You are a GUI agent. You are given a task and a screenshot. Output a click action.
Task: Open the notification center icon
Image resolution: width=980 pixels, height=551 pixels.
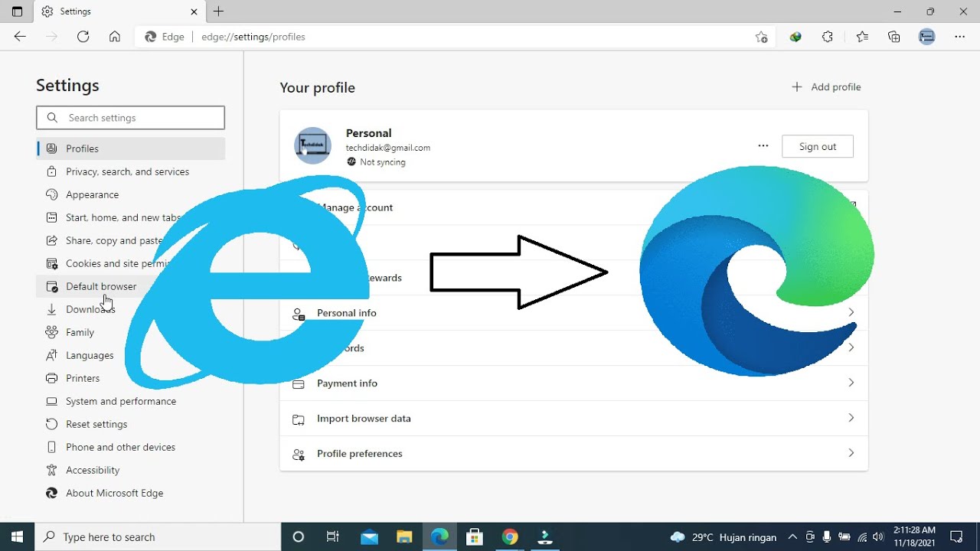click(x=956, y=536)
